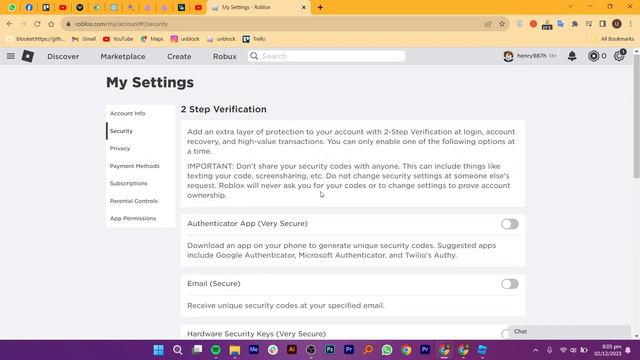Open Spotify from the taskbar
This screenshot has width=640, height=360.
point(216,350)
